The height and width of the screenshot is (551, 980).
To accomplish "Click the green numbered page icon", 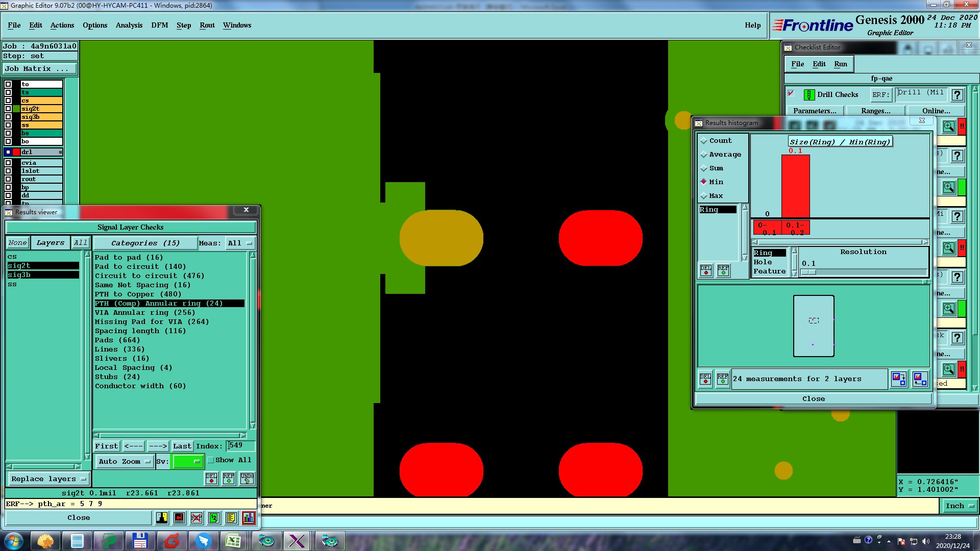I will 214,518.
